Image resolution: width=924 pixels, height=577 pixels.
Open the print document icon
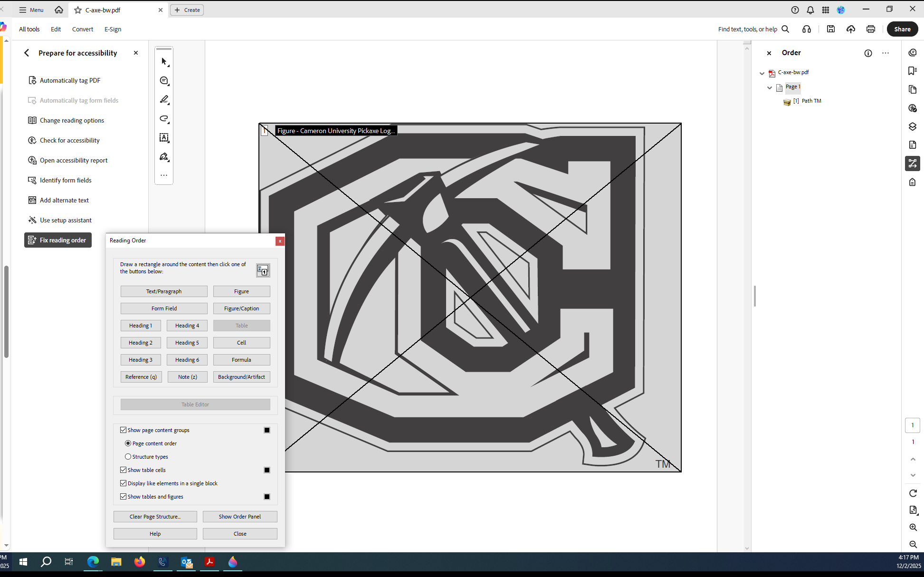click(x=870, y=29)
